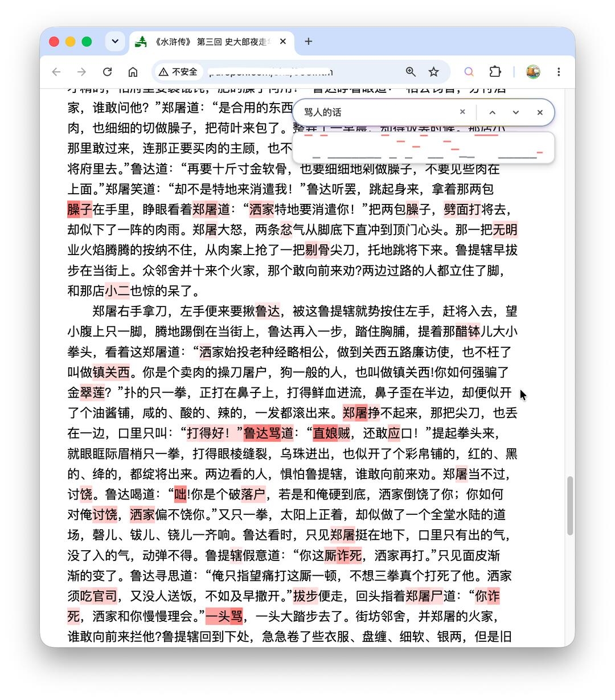
Task: Click the colorful search icon beside the star
Action: (469, 72)
